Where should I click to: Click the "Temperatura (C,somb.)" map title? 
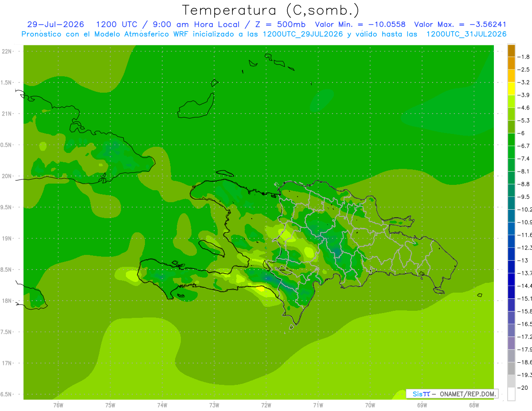(x=270, y=11)
